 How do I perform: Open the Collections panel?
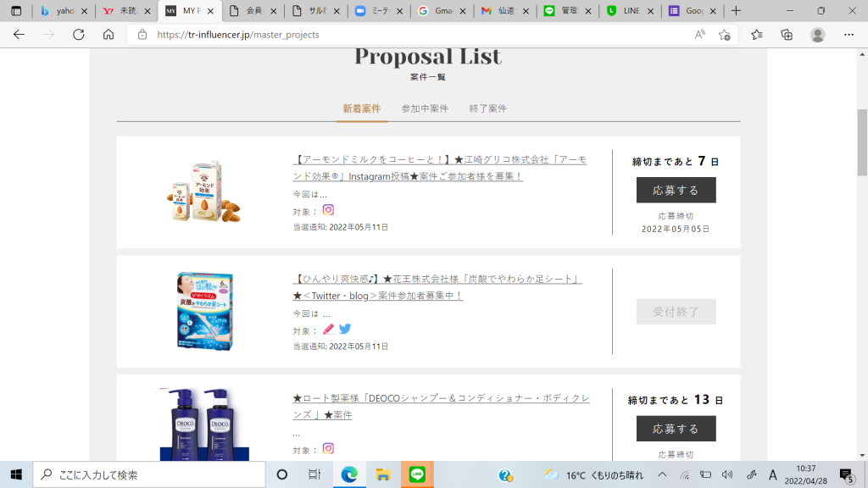(x=787, y=34)
